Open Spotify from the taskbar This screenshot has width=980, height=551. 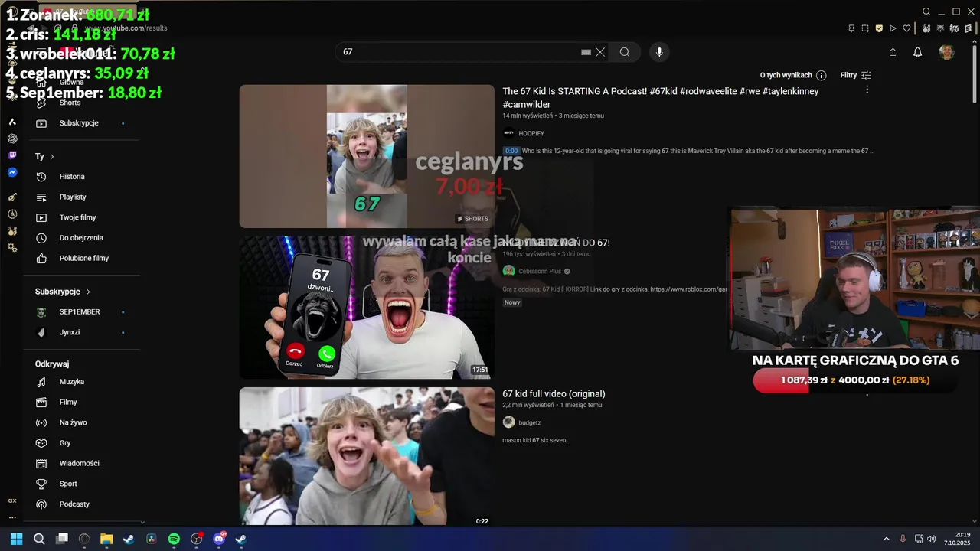coord(174,539)
